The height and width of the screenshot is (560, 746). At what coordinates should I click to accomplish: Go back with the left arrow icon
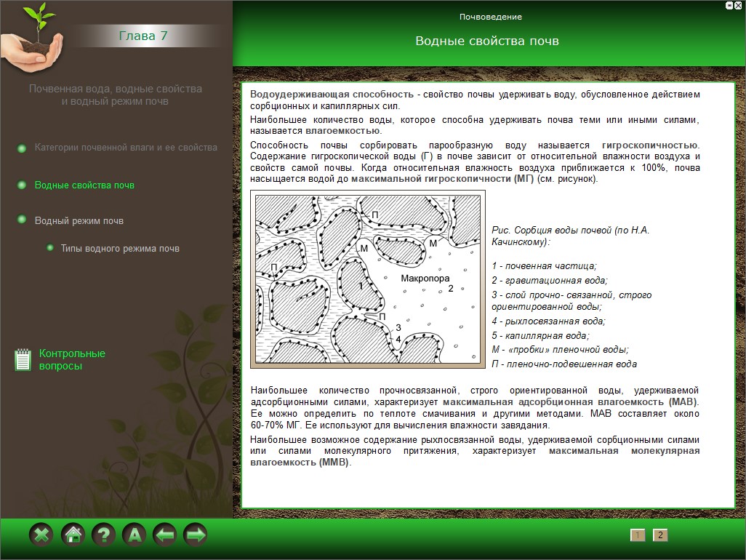(x=165, y=535)
